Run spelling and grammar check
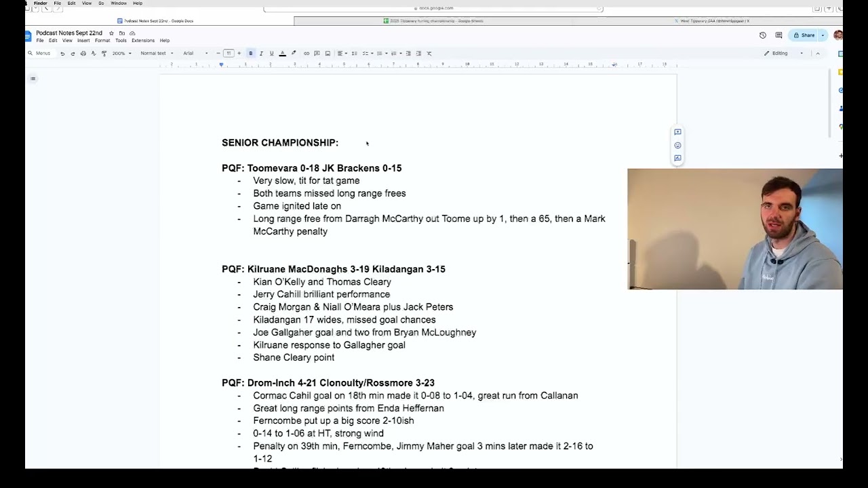 (x=94, y=54)
